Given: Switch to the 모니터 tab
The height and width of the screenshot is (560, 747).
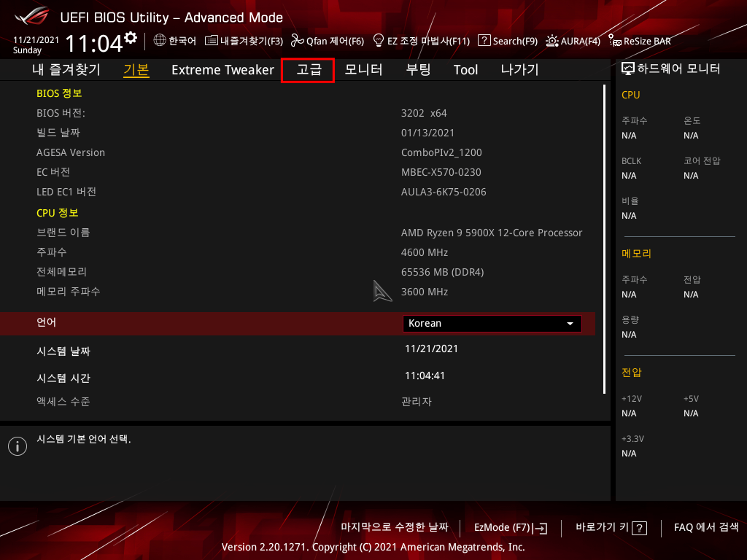Looking at the screenshot, I should [363, 69].
